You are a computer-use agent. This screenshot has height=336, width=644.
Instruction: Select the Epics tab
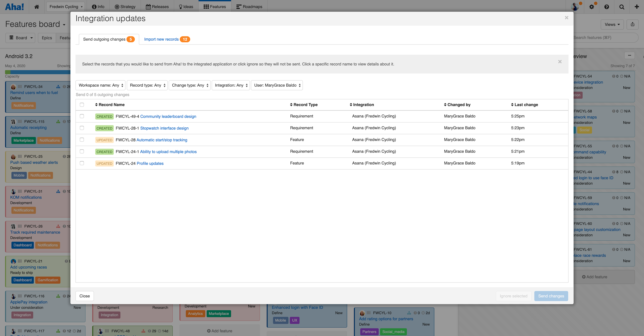tap(47, 38)
